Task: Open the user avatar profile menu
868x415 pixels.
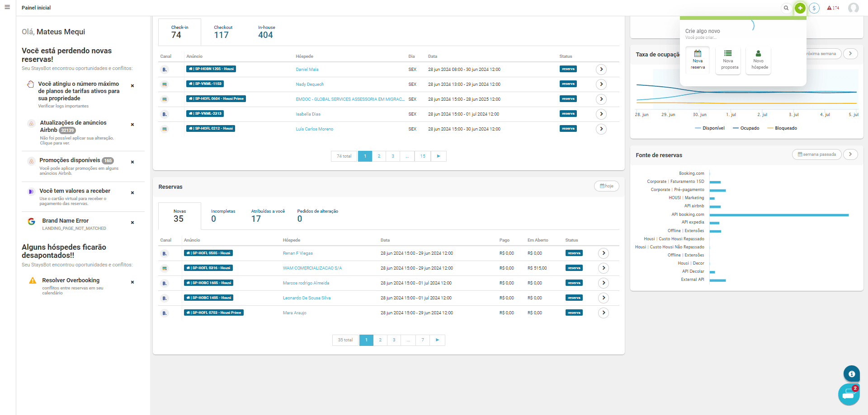Action: [x=854, y=8]
